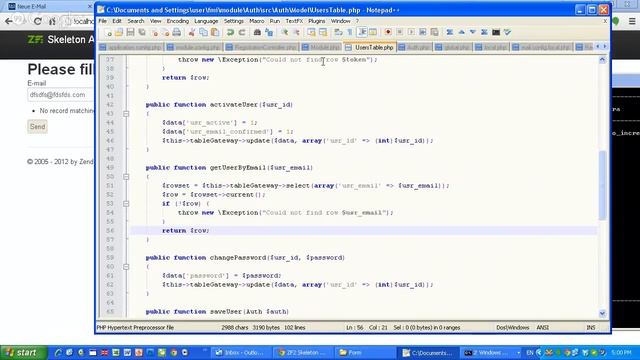Screen dimensions: 640x360
Task: Click the Open file toolbar icon
Action: coord(119,32)
